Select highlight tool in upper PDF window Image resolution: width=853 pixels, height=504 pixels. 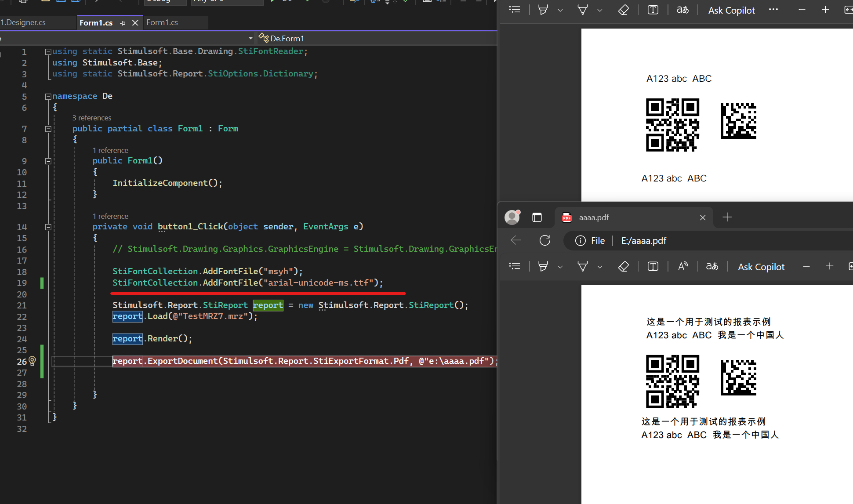(543, 10)
